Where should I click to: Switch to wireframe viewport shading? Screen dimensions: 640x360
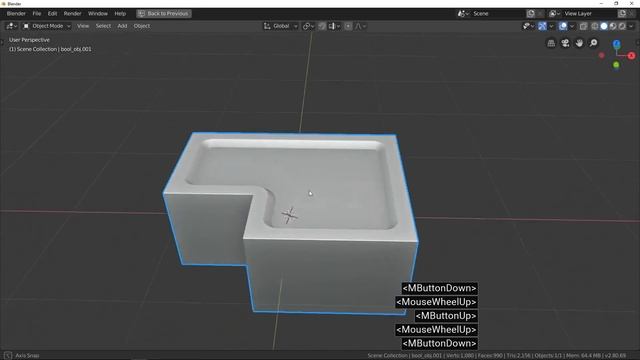595,26
